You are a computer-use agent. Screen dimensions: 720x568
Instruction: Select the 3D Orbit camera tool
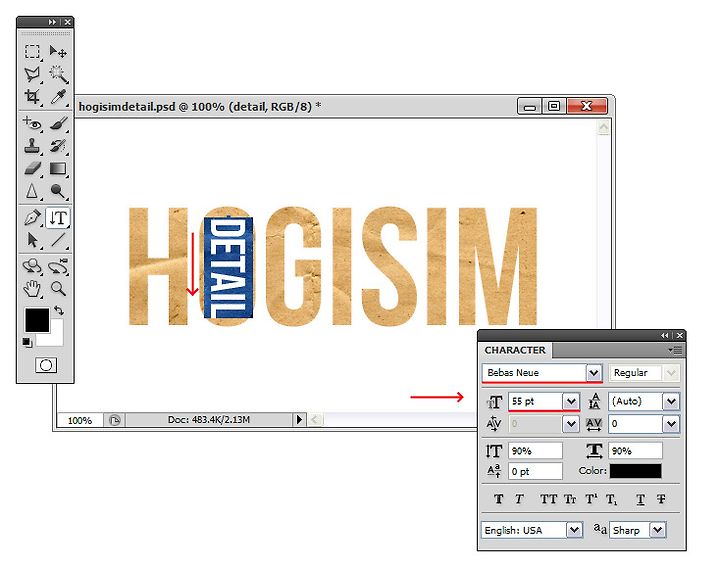tap(58, 266)
